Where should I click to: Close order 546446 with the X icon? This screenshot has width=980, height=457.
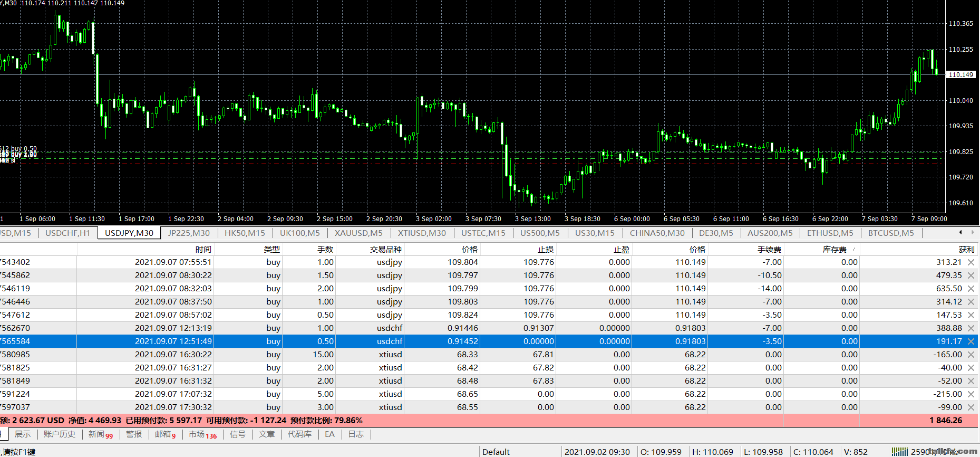point(971,302)
